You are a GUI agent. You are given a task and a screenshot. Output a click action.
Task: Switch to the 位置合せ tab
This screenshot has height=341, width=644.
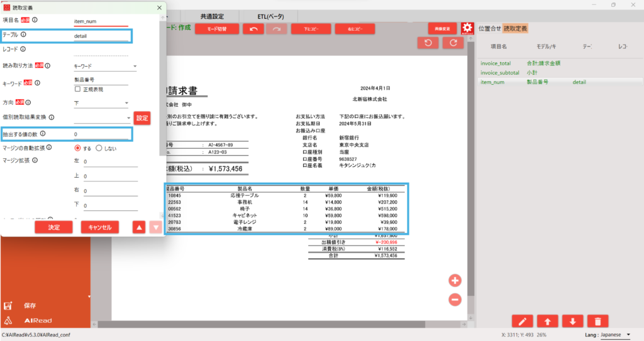coord(490,28)
